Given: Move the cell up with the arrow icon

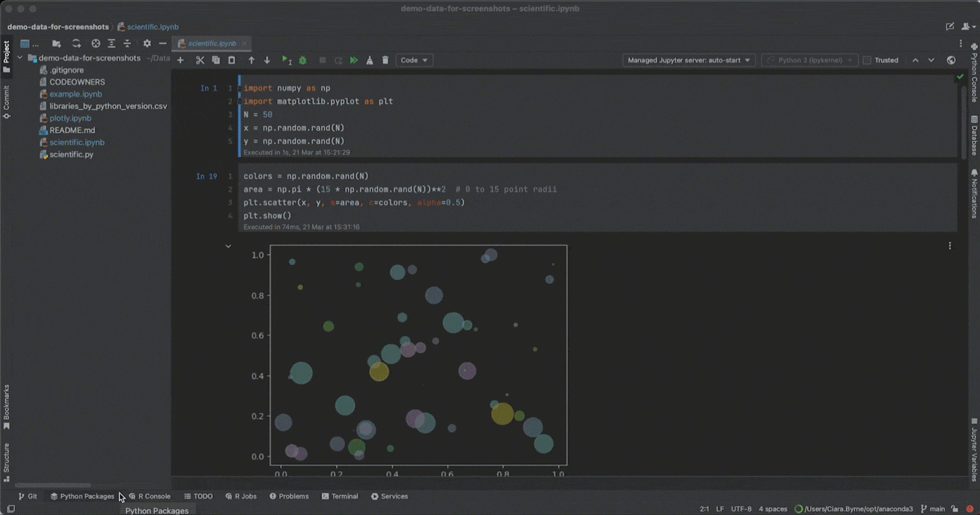Looking at the screenshot, I should coord(252,61).
